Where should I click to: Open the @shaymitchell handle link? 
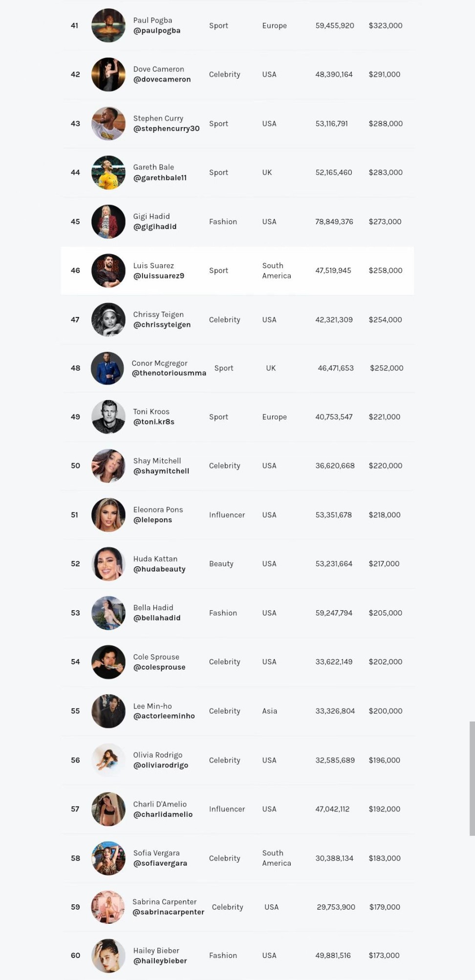[161, 471]
